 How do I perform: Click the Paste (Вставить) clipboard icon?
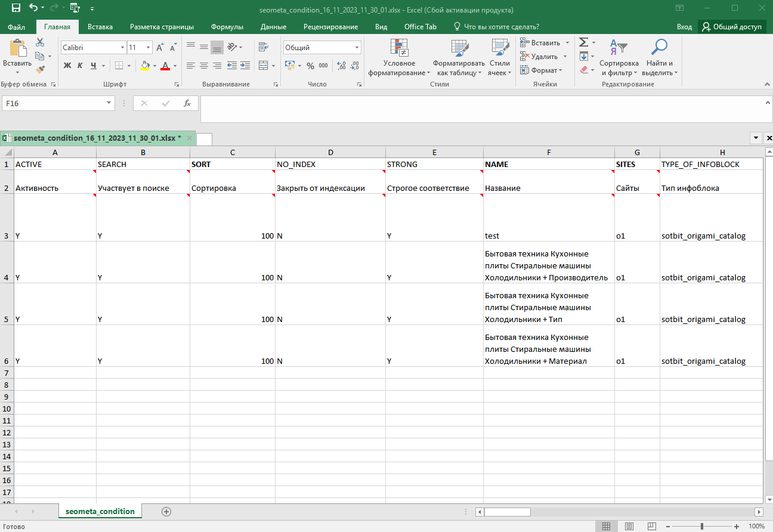tap(17, 49)
